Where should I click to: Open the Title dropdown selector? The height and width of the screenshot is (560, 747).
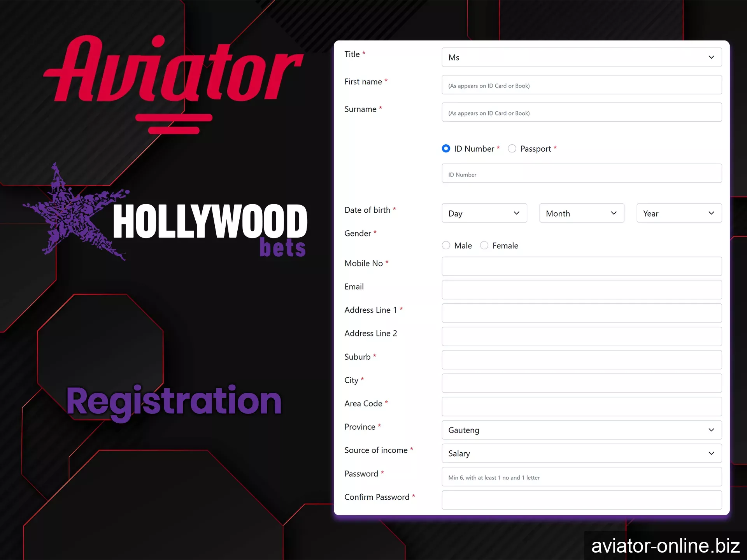(581, 57)
